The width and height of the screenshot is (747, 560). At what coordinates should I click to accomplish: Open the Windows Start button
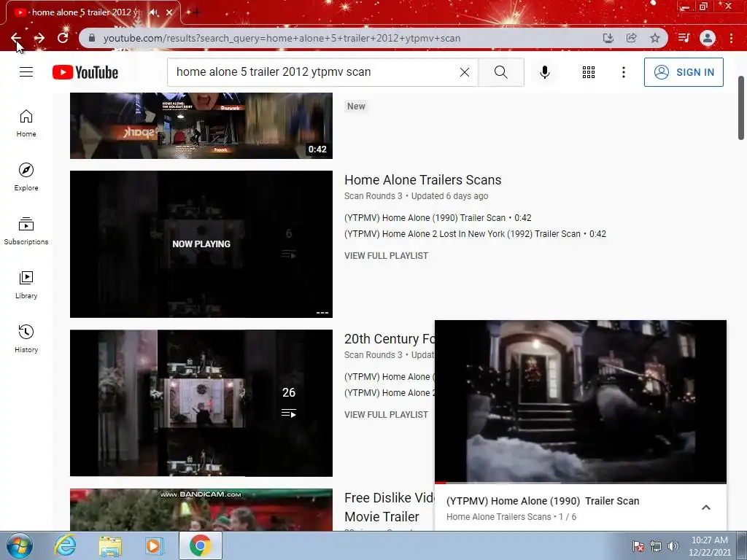20,545
